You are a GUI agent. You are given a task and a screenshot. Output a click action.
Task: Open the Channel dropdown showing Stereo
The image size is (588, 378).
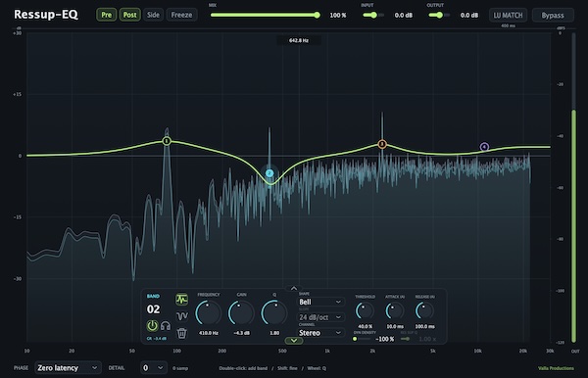point(320,333)
